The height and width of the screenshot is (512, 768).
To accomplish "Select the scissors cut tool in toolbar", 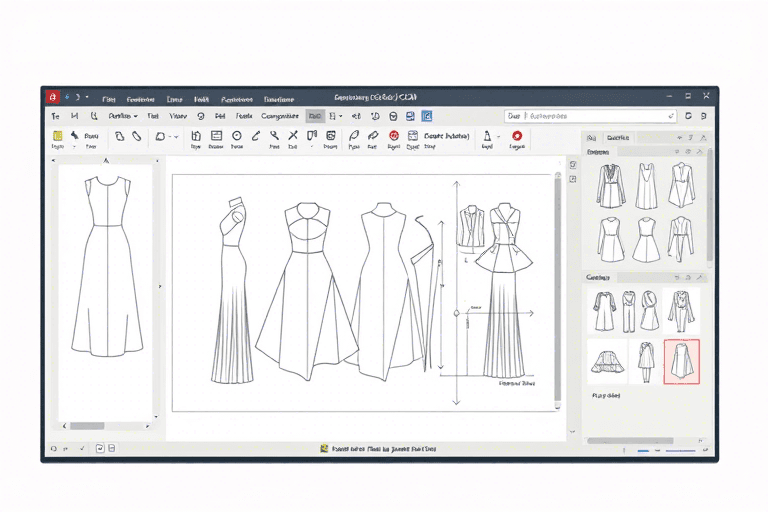I will point(293,135).
